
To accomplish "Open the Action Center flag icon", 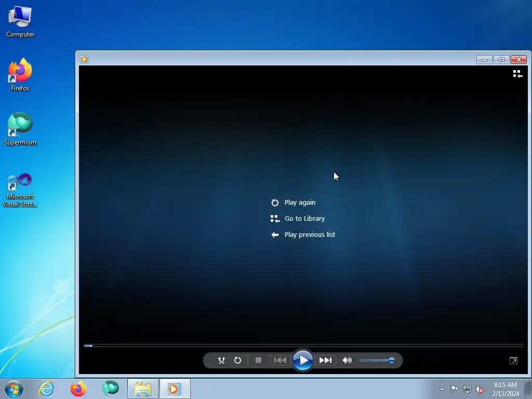I will click(x=454, y=389).
